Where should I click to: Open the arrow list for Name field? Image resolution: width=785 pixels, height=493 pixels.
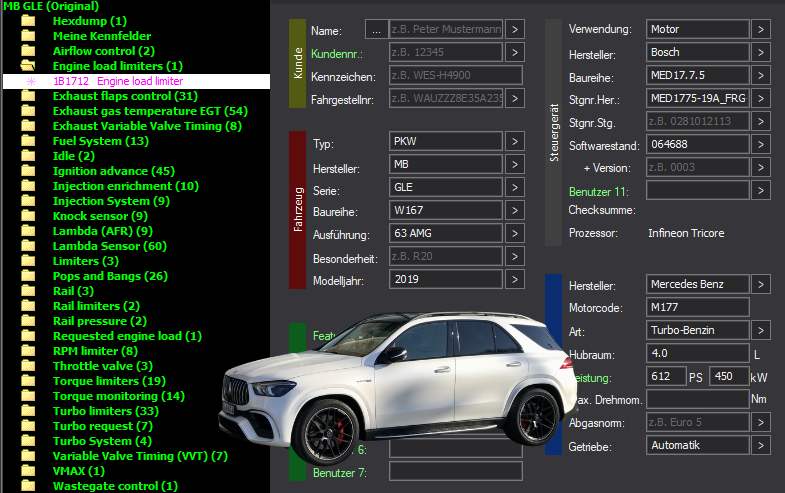(x=515, y=30)
